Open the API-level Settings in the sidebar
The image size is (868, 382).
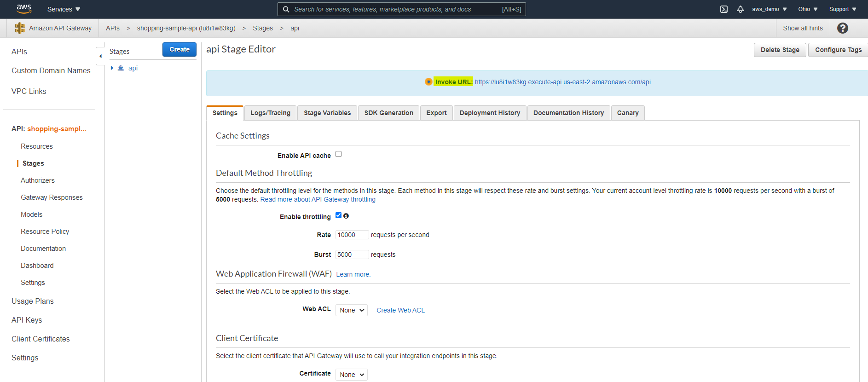click(33, 283)
